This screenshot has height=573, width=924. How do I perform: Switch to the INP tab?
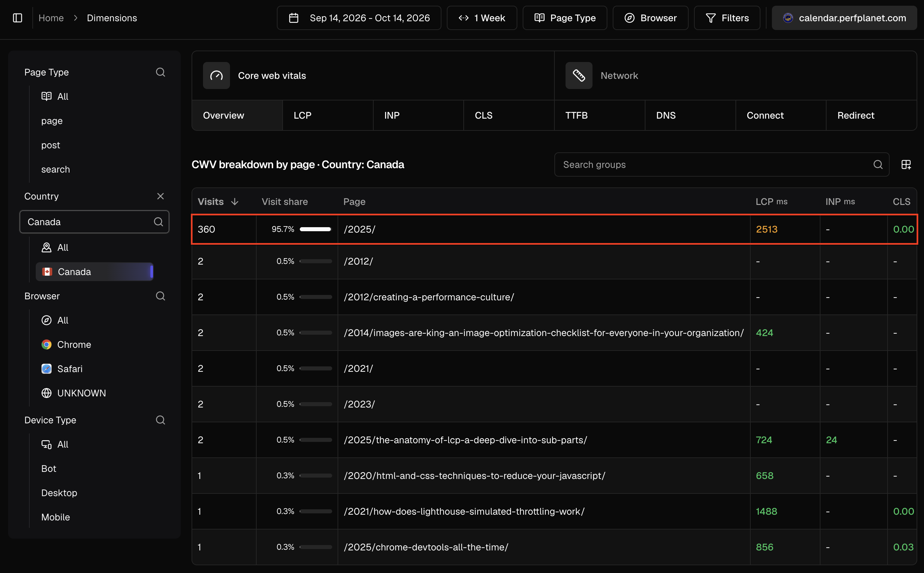coord(418,115)
